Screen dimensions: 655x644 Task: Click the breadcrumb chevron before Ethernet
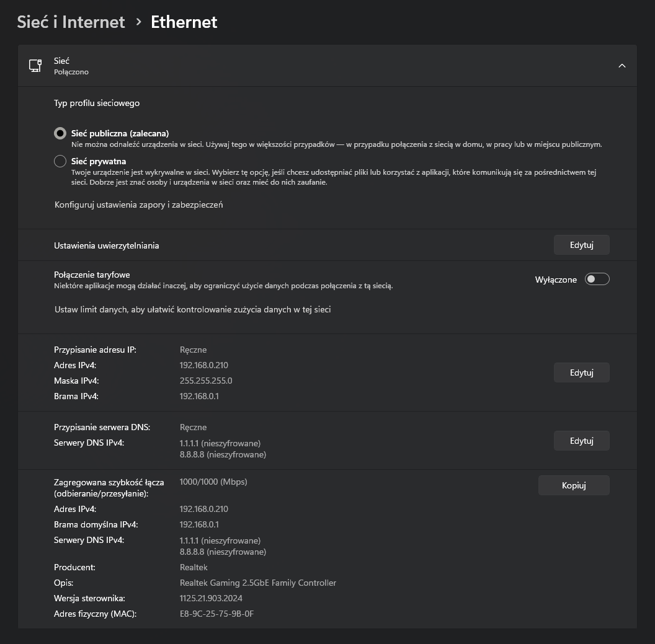click(x=138, y=22)
